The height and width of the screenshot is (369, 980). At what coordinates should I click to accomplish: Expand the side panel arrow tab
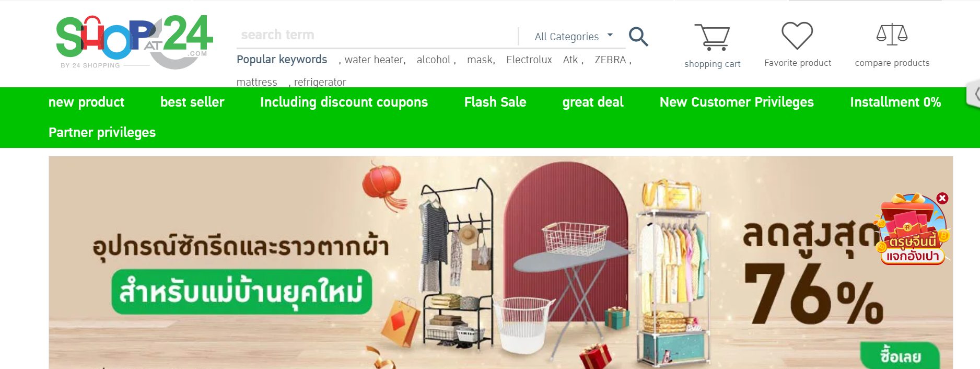click(x=974, y=94)
